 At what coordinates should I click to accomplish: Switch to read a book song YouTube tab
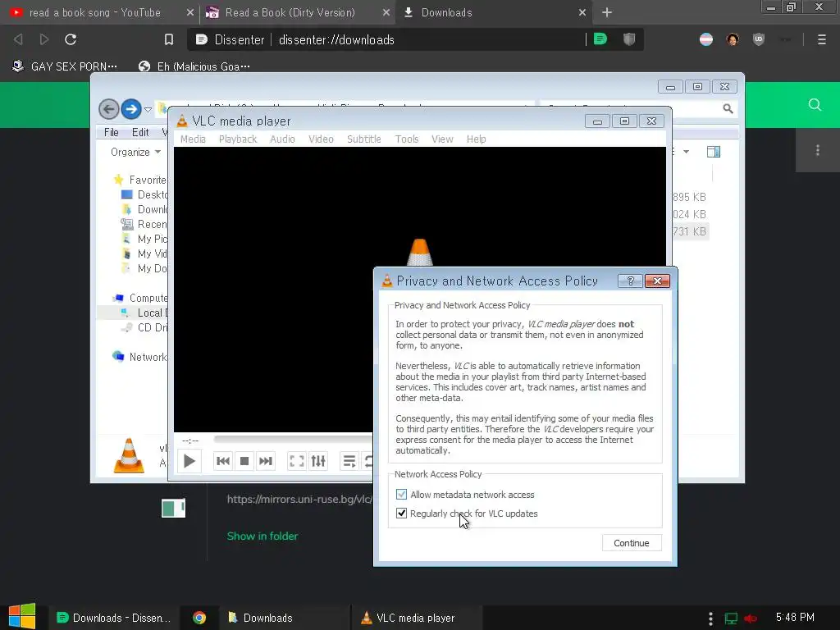[x=95, y=12]
